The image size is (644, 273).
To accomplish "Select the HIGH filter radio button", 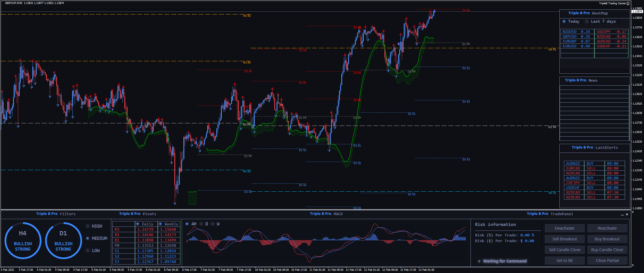I will (x=88, y=226).
